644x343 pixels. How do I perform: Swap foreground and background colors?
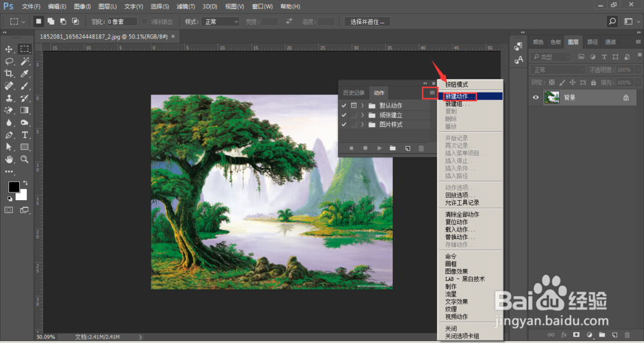[26, 183]
